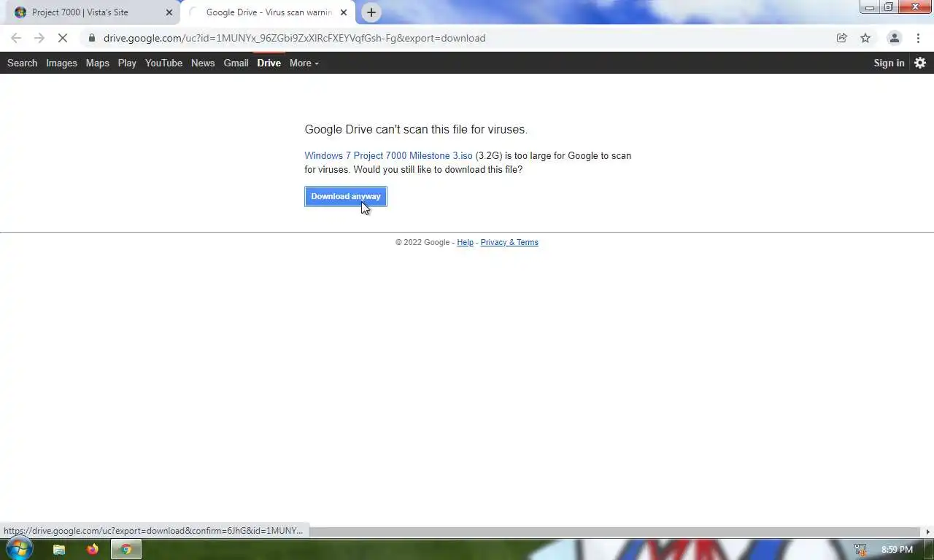The height and width of the screenshot is (560, 934).
Task: Click the 8:59 PM clock
Action: pyautogui.click(x=897, y=549)
